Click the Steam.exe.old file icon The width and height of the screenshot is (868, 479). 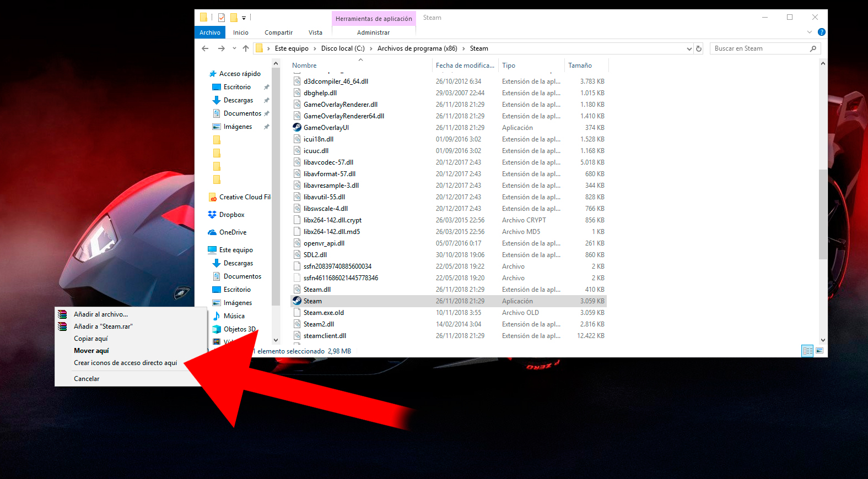(x=297, y=312)
